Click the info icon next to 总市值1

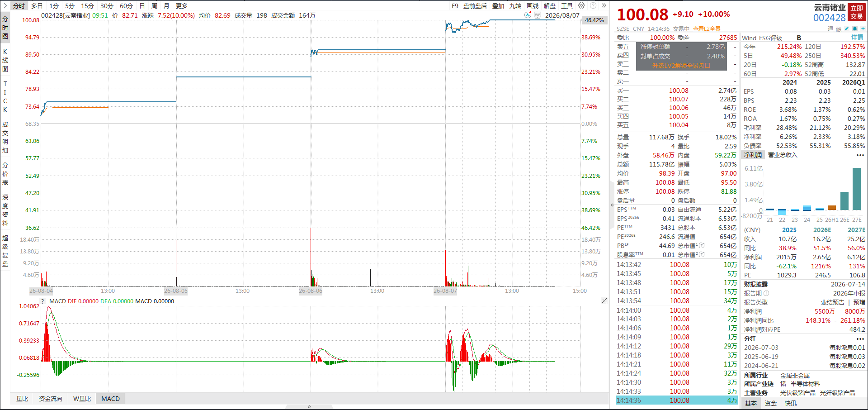[702, 246]
